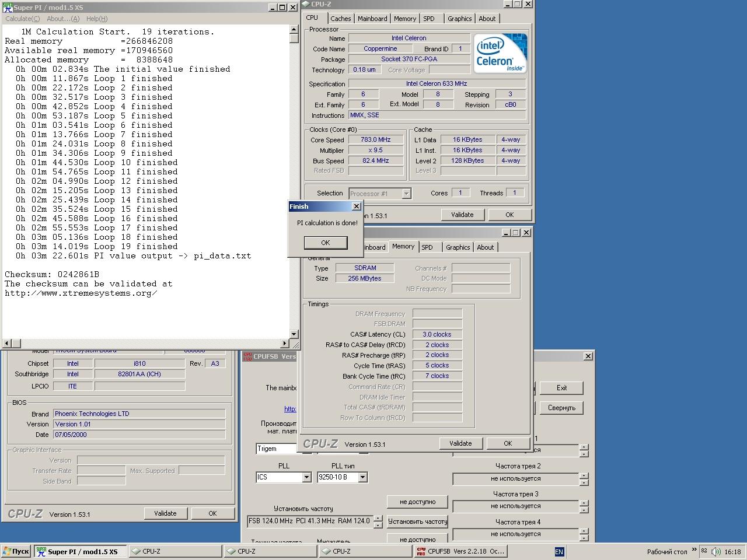
Task: Click the http link in CPUFSB
Action: tap(290, 409)
